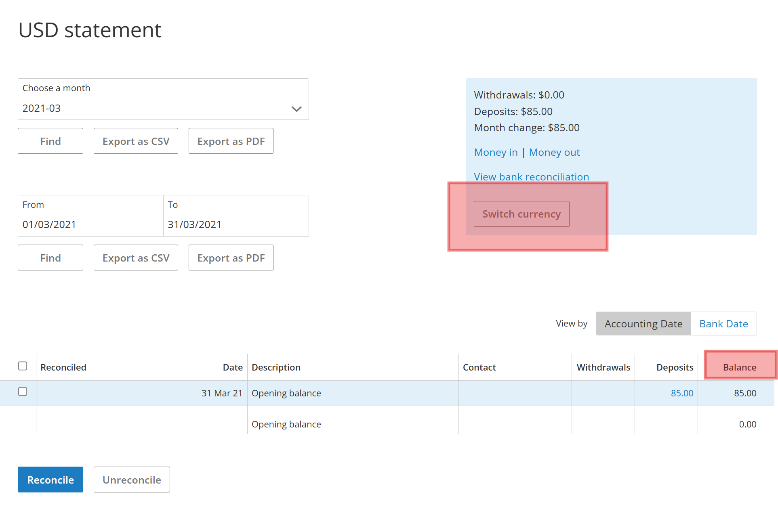Open the 85.00 deposit amount link
This screenshot has height=532, width=778.
pyautogui.click(x=682, y=393)
